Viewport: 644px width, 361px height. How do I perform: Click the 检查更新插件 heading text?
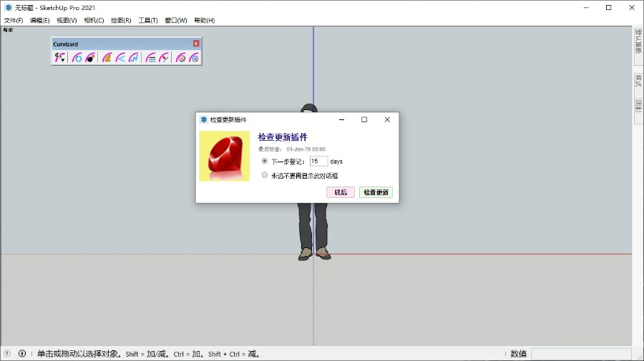click(283, 137)
